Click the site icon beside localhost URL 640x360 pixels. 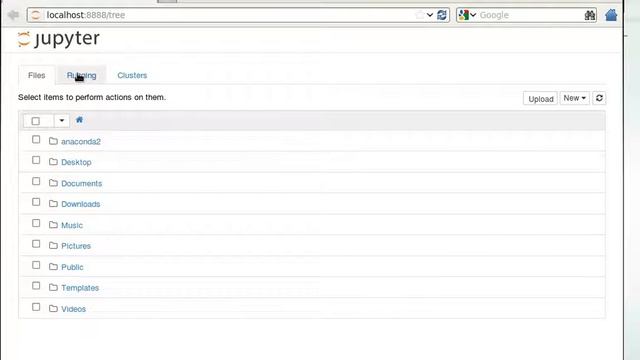pyautogui.click(x=36, y=15)
